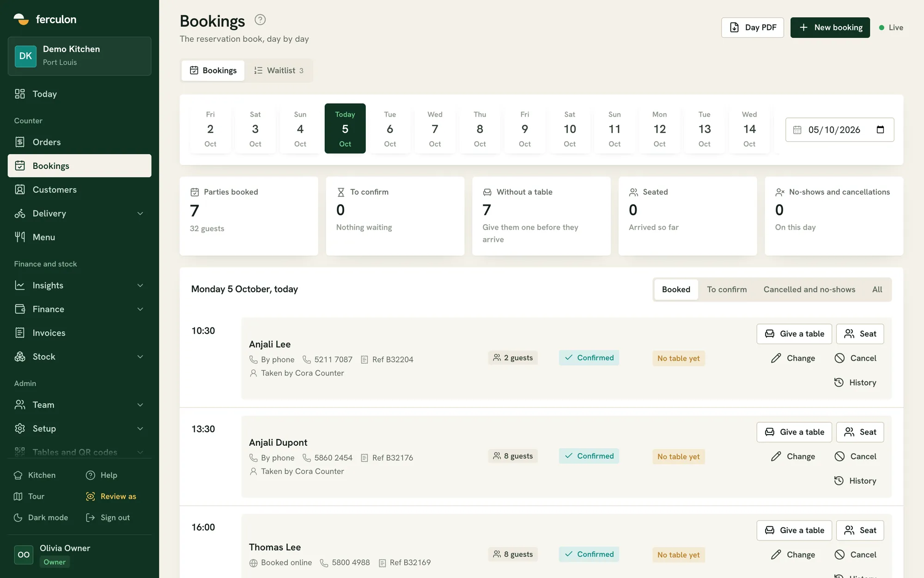924x578 pixels.
Task: Expand the Finance sidebar section
Action: coord(79,309)
